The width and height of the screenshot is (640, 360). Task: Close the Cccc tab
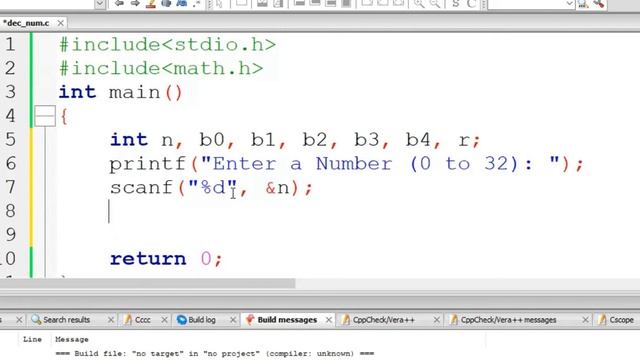(164, 320)
